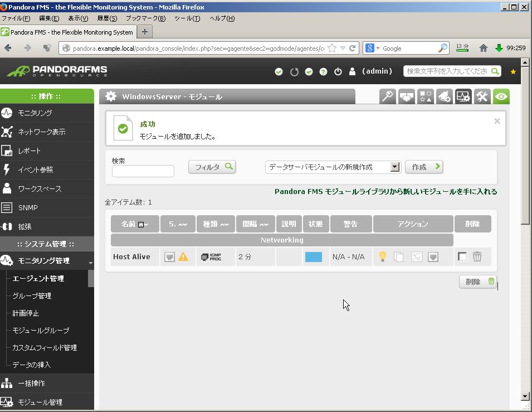Screen dimensions: 532x412
Task: Switch to view mode with eye icon
Action: (501, 96)
